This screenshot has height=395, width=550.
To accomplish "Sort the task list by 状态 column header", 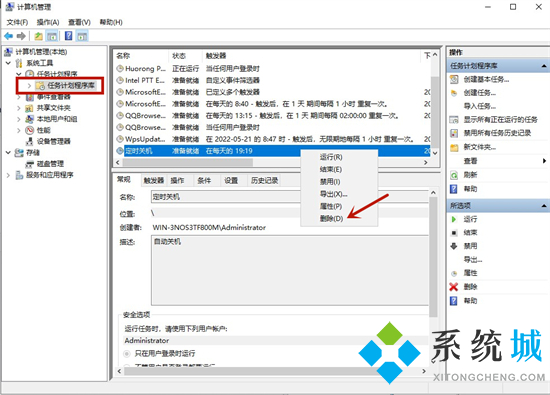I will [x=186, y=56].
